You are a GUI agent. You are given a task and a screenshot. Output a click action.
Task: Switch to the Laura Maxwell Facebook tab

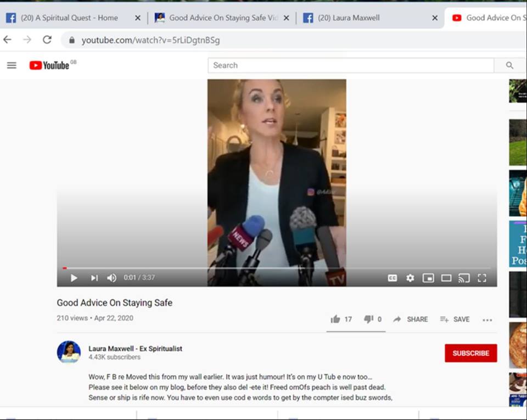[362, 18]
